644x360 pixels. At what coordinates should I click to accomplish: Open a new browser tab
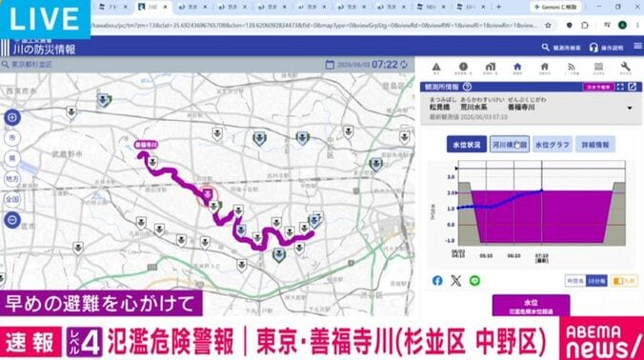[x=498, y=7]
